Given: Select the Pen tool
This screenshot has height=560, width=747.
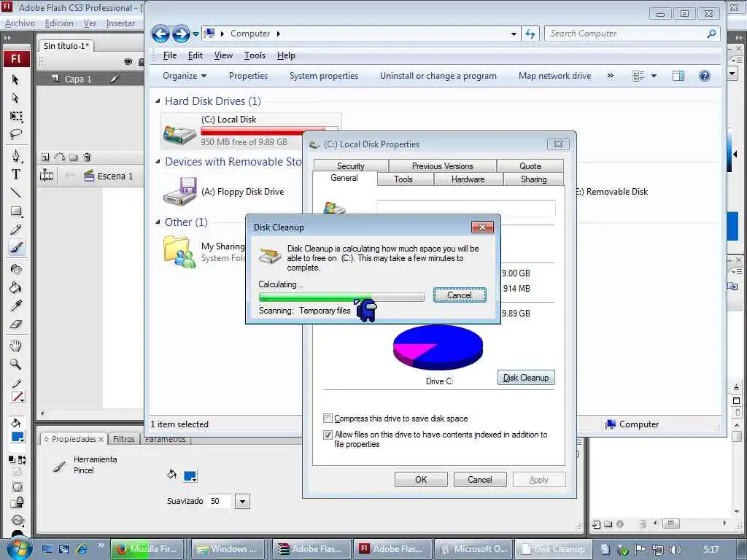Looking at the screenshot, I should click(x=16, y=156).
